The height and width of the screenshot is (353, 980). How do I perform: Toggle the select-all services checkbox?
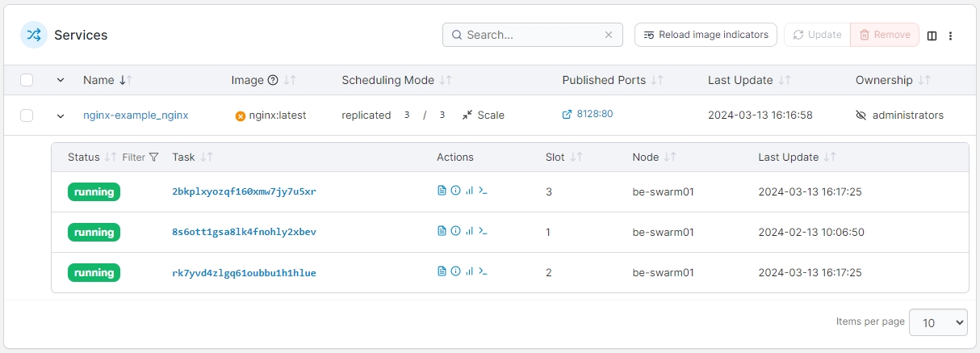pos(27,80)
